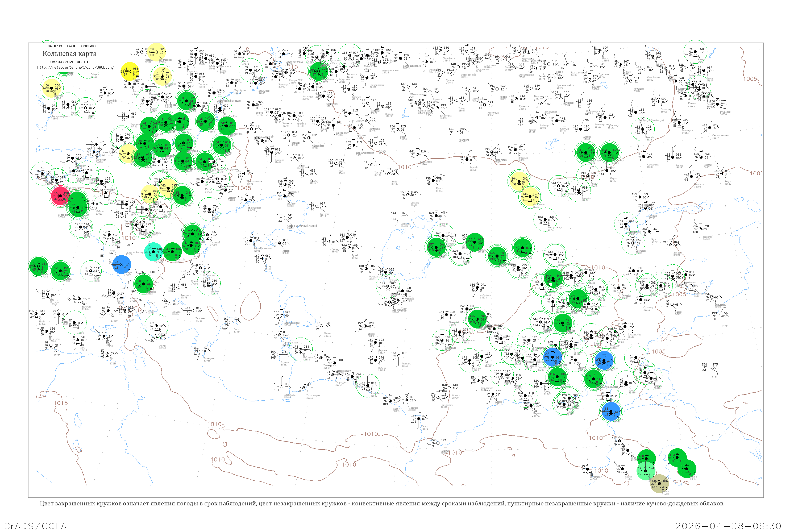Click the 'Кольцевая карта' map title
Screen dimensions: 798x532
[x=69, y=54]
